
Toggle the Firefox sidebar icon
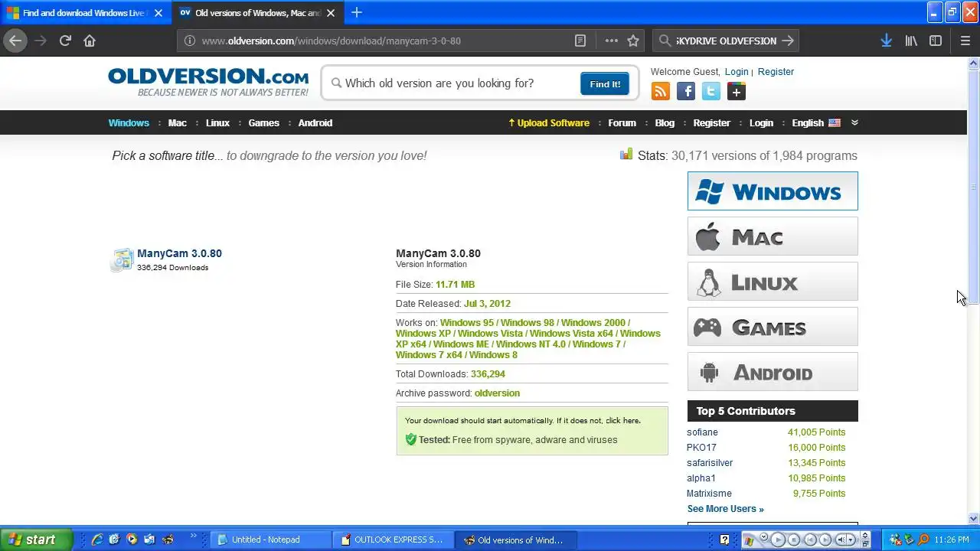click(x=936, y=41)
